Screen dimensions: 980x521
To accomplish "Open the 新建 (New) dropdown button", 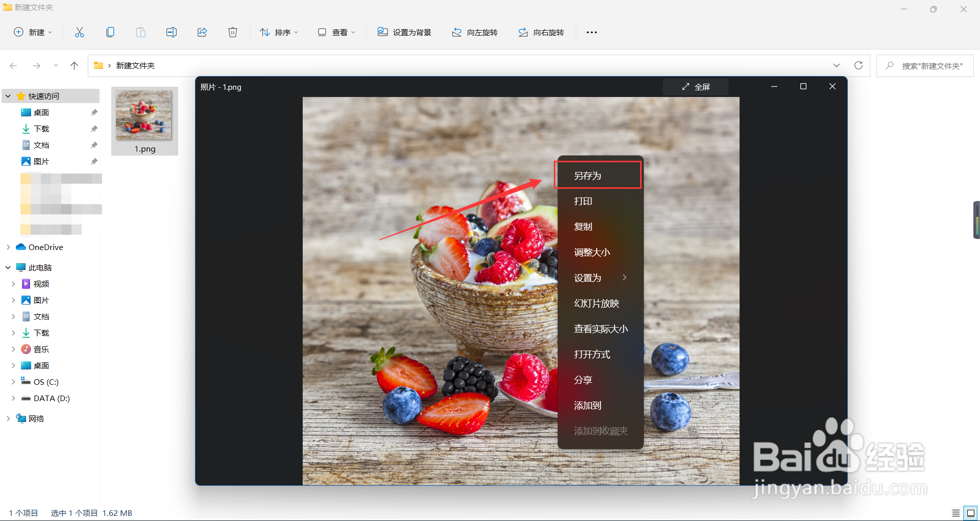I will point(33,32).
